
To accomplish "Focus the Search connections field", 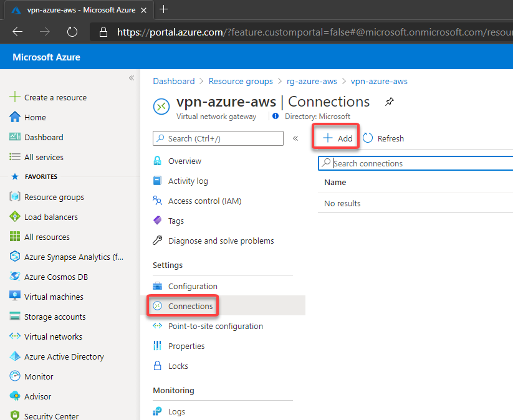I will click(x=416, y=163).
